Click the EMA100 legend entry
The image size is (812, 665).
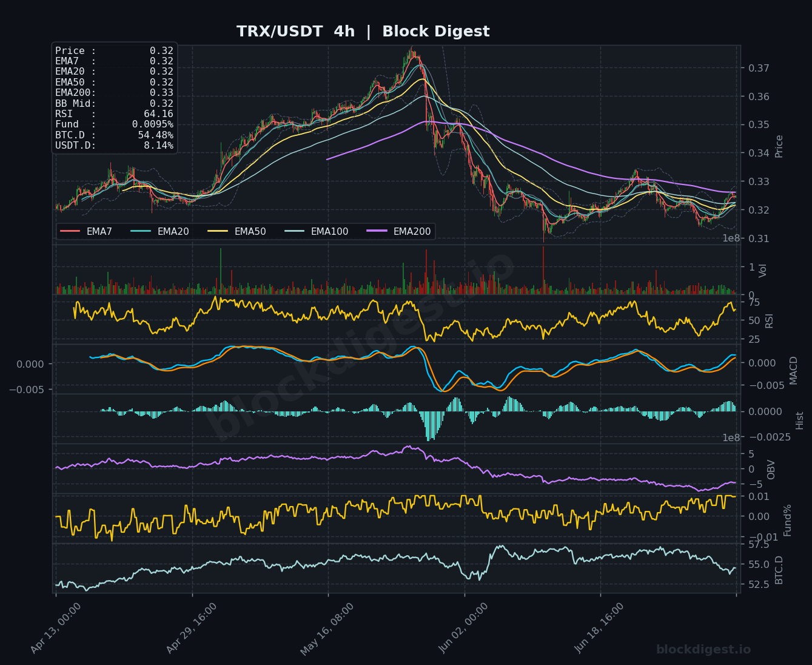(315, 231)
